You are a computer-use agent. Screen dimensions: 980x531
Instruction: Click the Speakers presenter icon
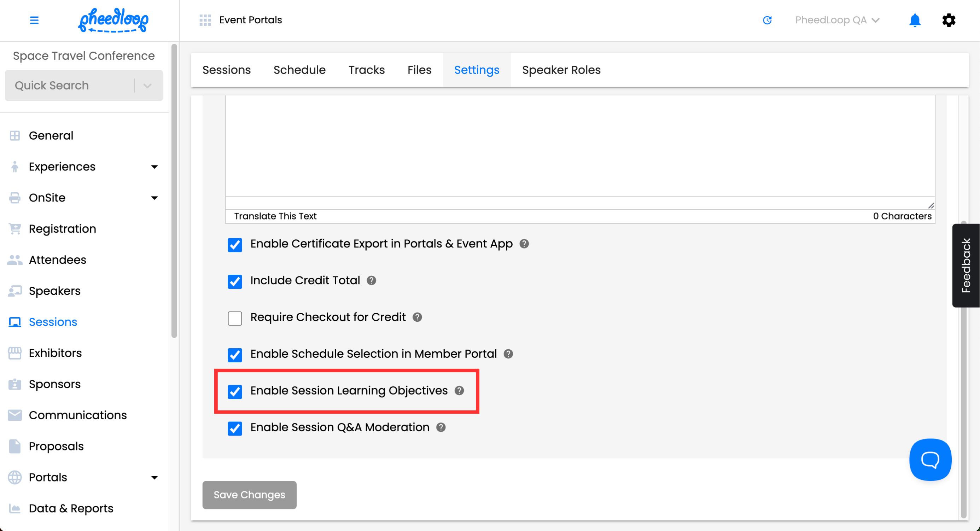[x=15, y=291]
